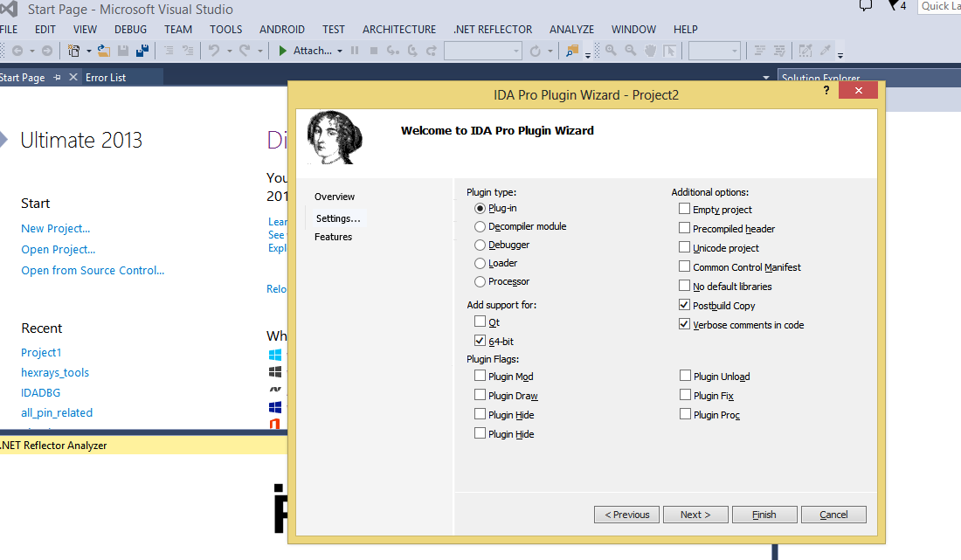Click the Save All toolbar icon
961x560 pixels.
[x=142, y=51]
